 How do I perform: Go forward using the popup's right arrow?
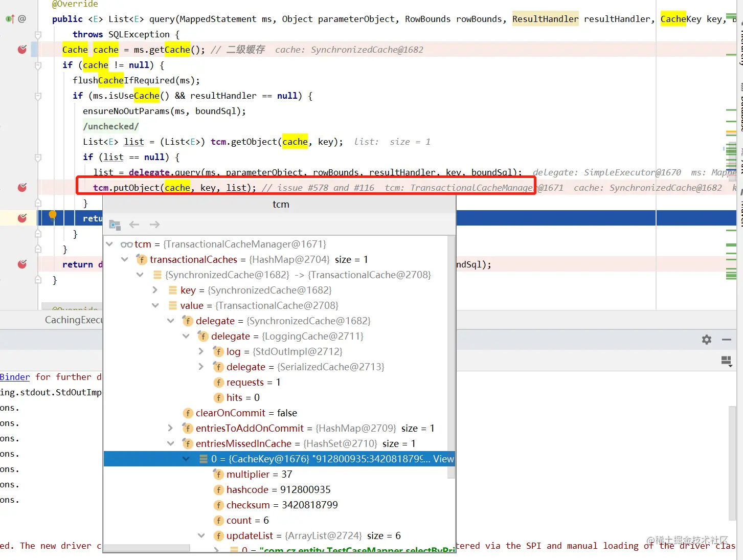point(154,225)
